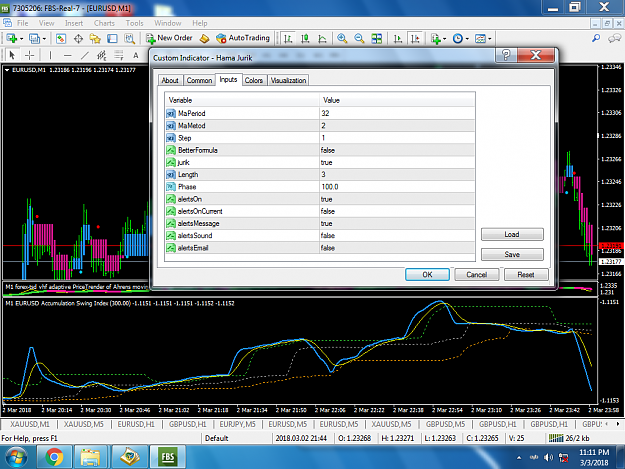Click the Load button
This screenshot has height=469, width=625.
click(512, 234)
